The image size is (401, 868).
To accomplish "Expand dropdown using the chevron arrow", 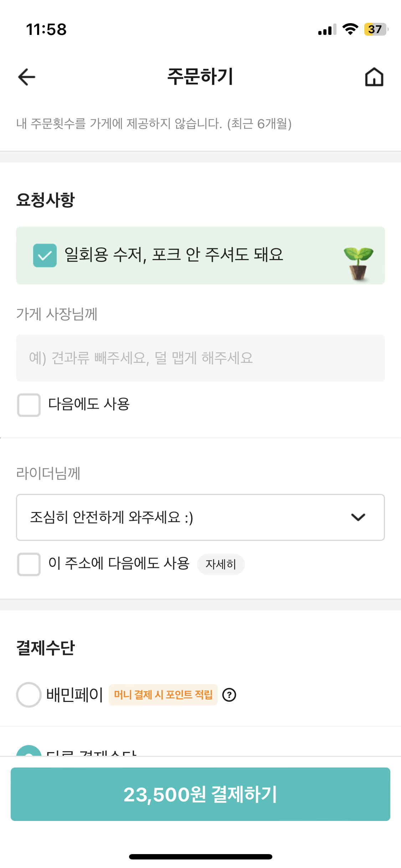I will coord(358,517).
